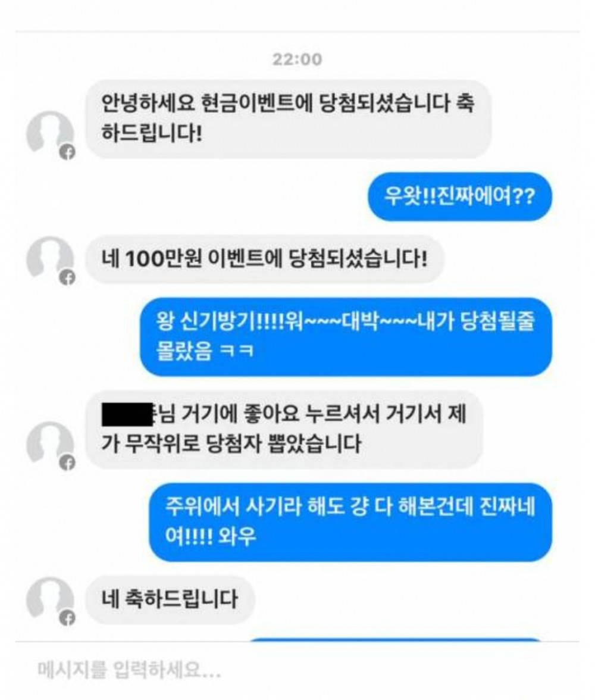Tap the 우왓!!진짜에여?? sent bubble
595x700 pixels.
[x=460, y=196]
